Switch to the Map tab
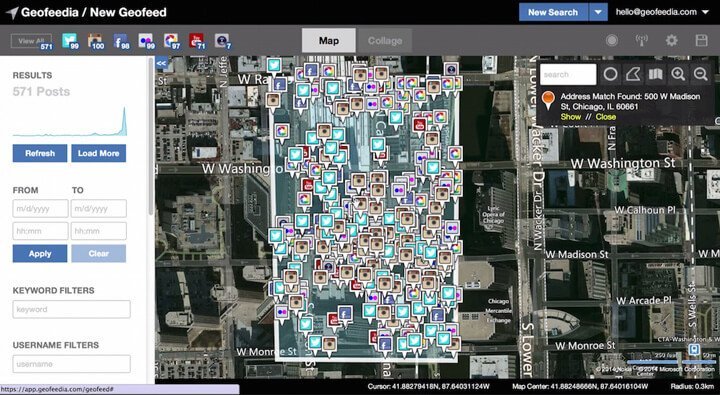The height and width of the screenshot is (395, 720). pos(329,41)
